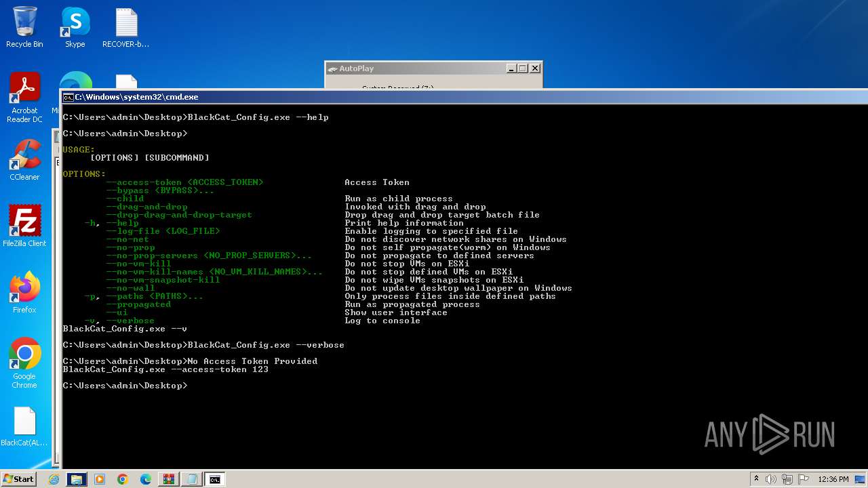Viewport: 868px width, 488px height.
Task: Click the cmd.exe window title bar
Action: click(x=464, y=97)
